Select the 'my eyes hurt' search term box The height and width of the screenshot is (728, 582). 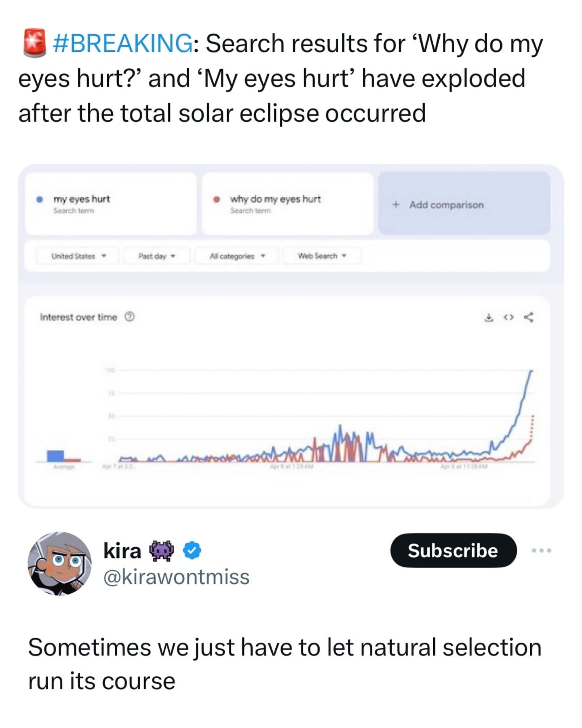click(111, 203)
